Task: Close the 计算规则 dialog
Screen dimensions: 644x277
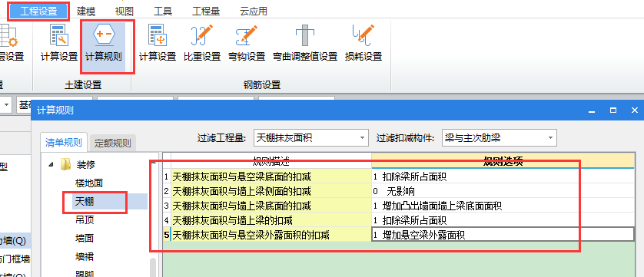Action: [635, 110]
